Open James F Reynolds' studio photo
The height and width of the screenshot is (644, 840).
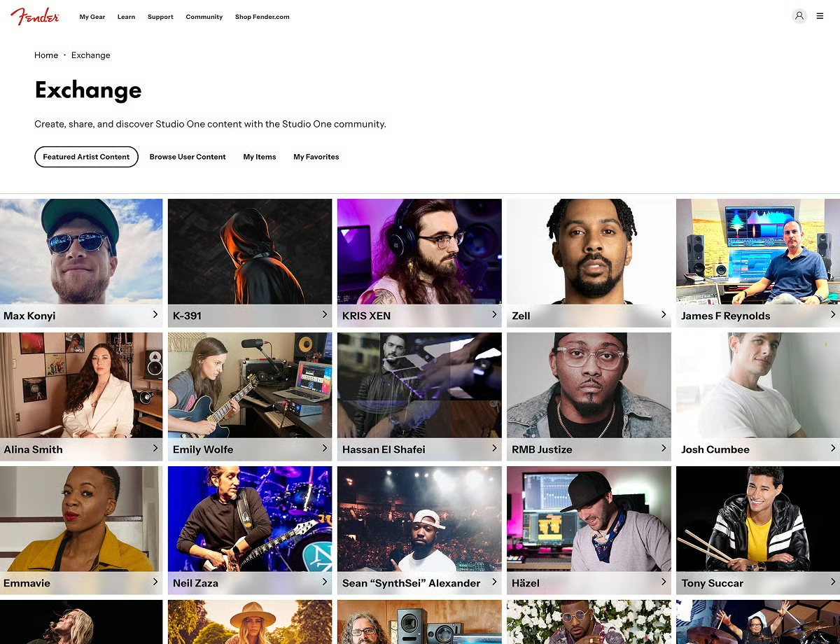tap(757, 252)
